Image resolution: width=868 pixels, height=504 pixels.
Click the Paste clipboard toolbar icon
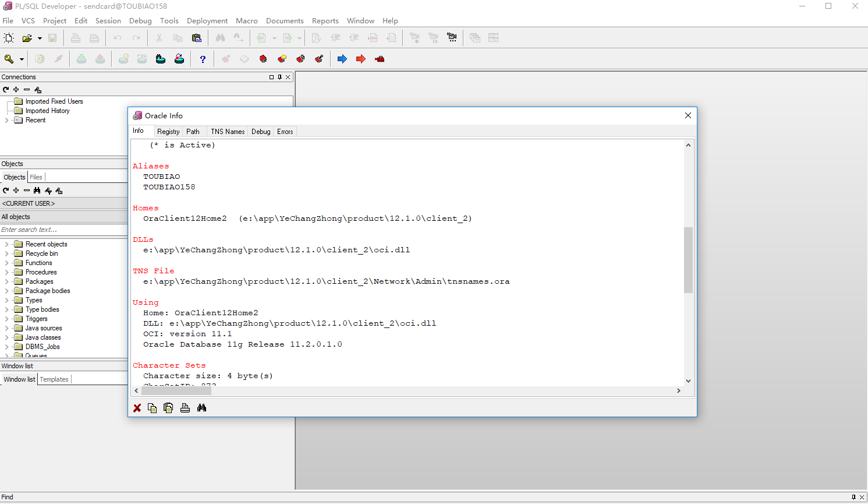pyautogui.click(x=197, y=38)
